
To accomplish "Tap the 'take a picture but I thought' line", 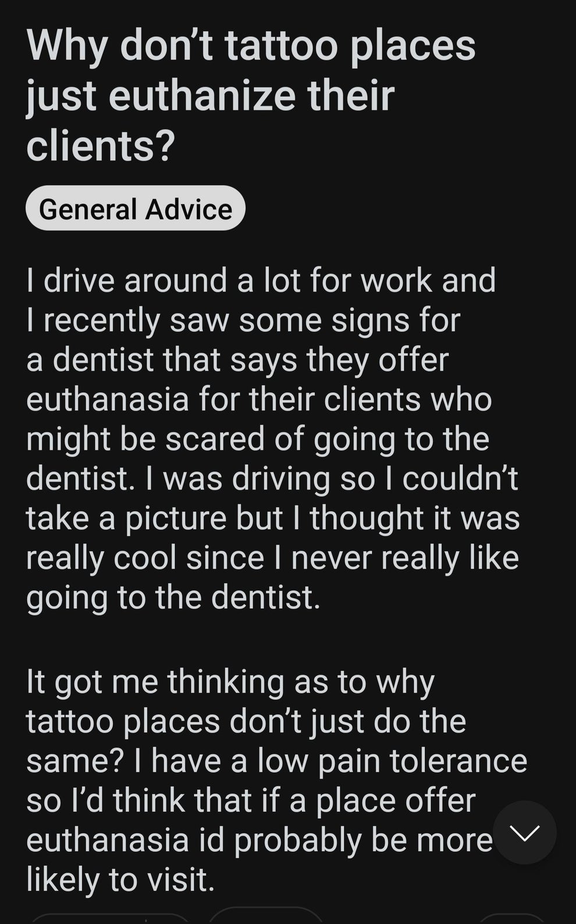I will tap(272, 518).
